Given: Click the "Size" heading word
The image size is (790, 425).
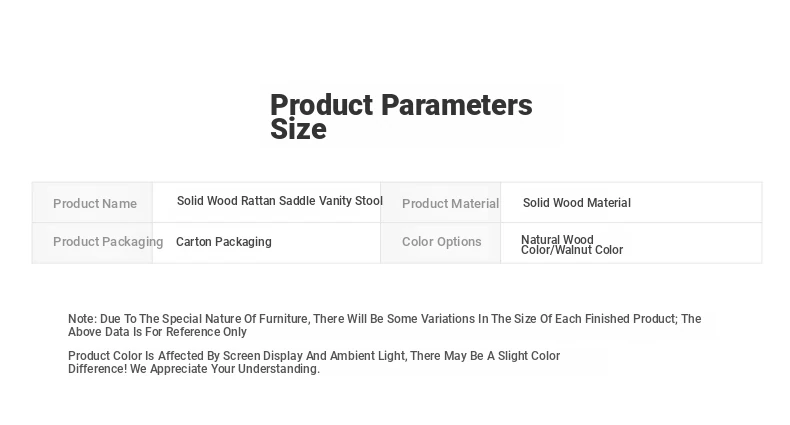Looking at the screenshot, I should click(x=298, y=130).
